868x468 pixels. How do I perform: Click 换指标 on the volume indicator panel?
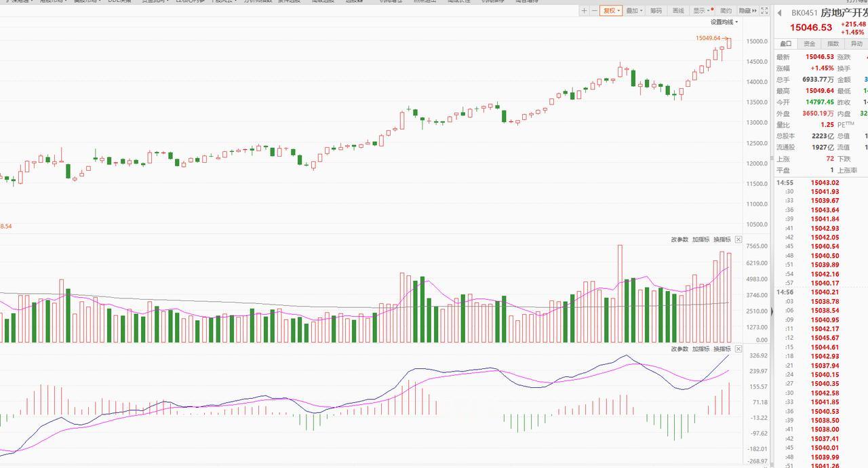[x=722, y=239]
